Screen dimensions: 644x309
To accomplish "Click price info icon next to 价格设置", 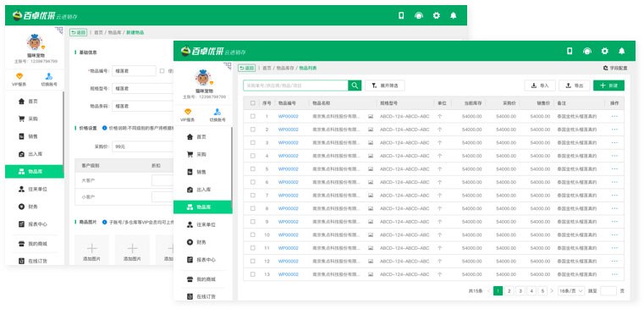I will [x=104, y=128].
